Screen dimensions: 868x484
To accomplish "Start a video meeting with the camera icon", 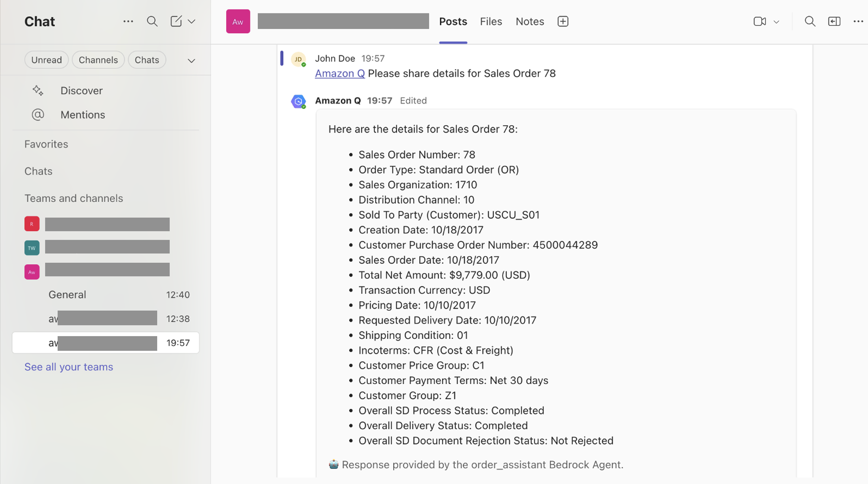I will [759, 21].
